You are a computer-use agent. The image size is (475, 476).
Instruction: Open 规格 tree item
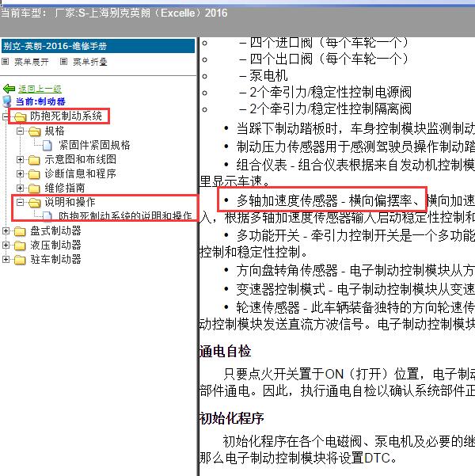(55, 131)
